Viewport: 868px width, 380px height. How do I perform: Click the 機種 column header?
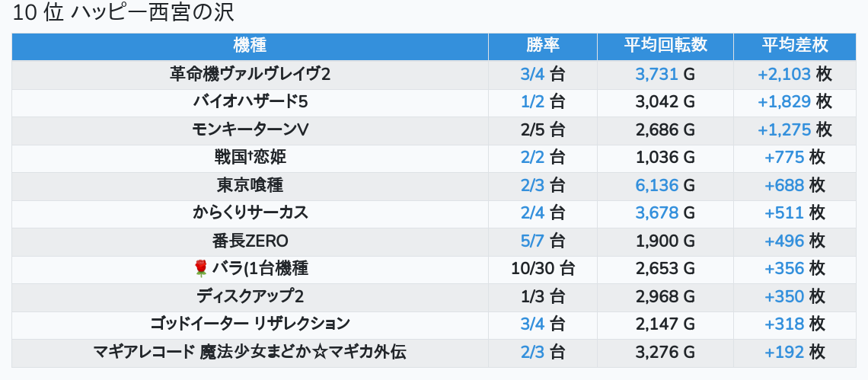(x=250, y=46)
